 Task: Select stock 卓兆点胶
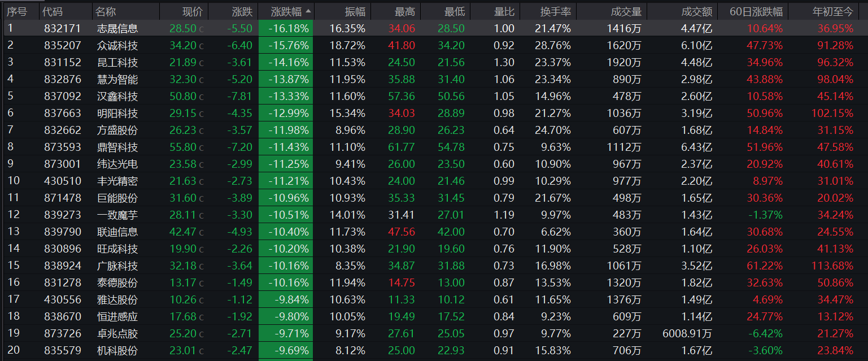click(x=117, y=333)
